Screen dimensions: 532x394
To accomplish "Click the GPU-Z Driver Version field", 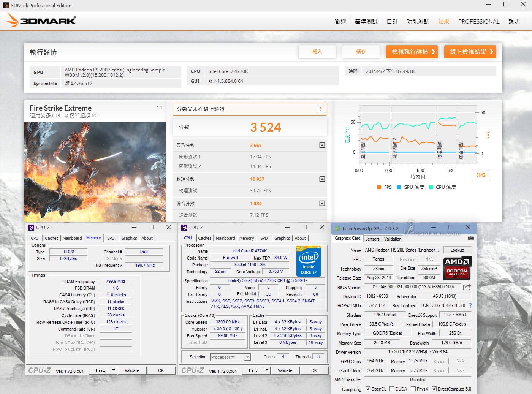I will [x=418, y=352].
